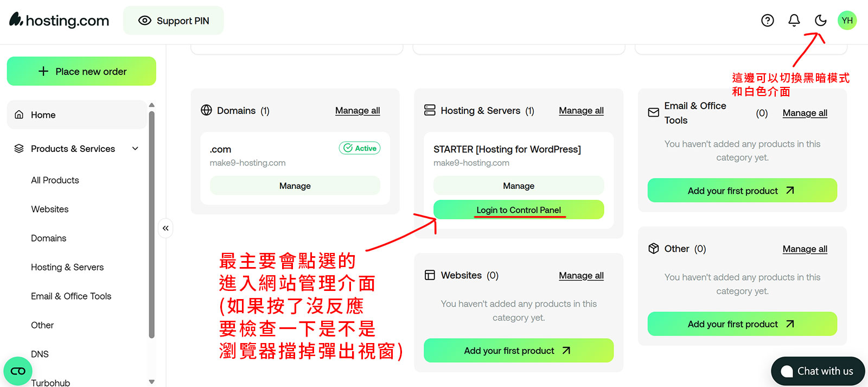Open the notifications bell

(794, 21)
